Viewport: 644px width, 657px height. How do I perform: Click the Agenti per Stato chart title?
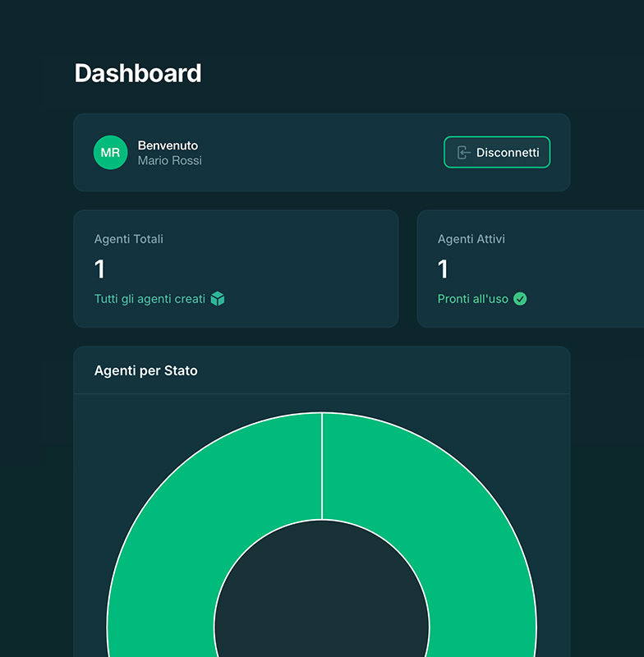146,370
